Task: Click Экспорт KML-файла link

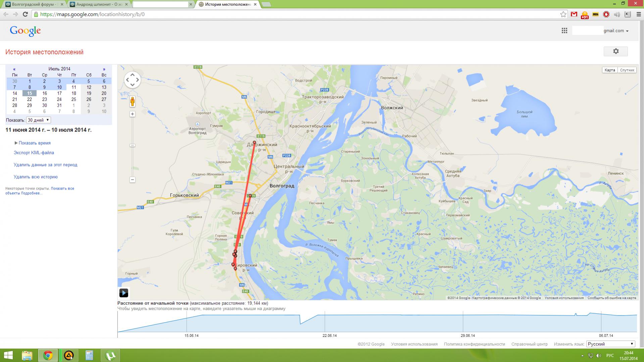Action: click(34, 153)
